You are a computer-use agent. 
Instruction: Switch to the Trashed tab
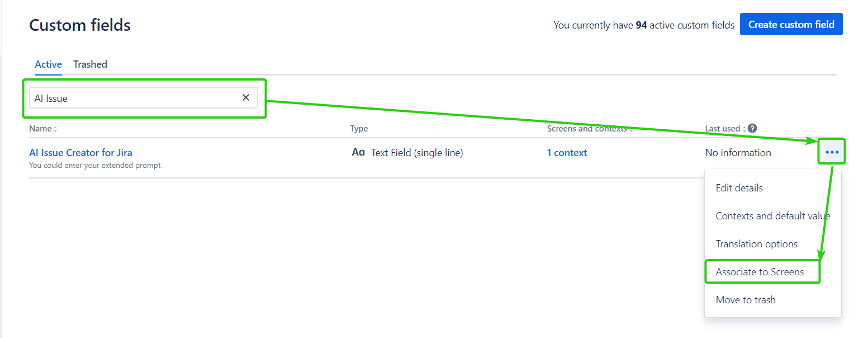click(x=90, y=64)
